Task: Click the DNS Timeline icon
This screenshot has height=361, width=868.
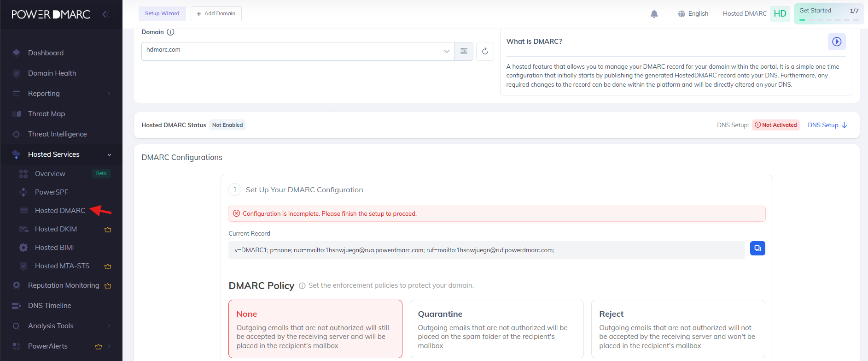Action: [x=17, y=306]
